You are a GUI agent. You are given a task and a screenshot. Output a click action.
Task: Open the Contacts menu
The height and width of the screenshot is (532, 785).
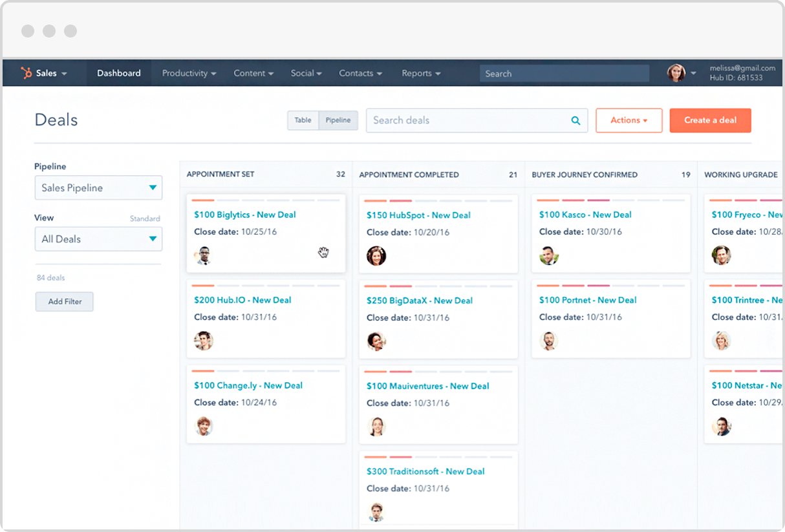point(360,73)
